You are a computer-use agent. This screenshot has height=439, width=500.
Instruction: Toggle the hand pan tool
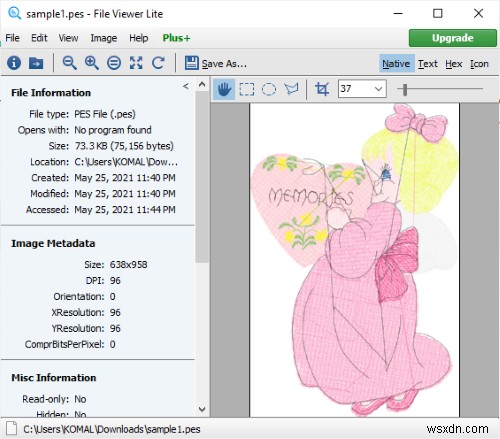pyautogui.click(x=224, y=89)
